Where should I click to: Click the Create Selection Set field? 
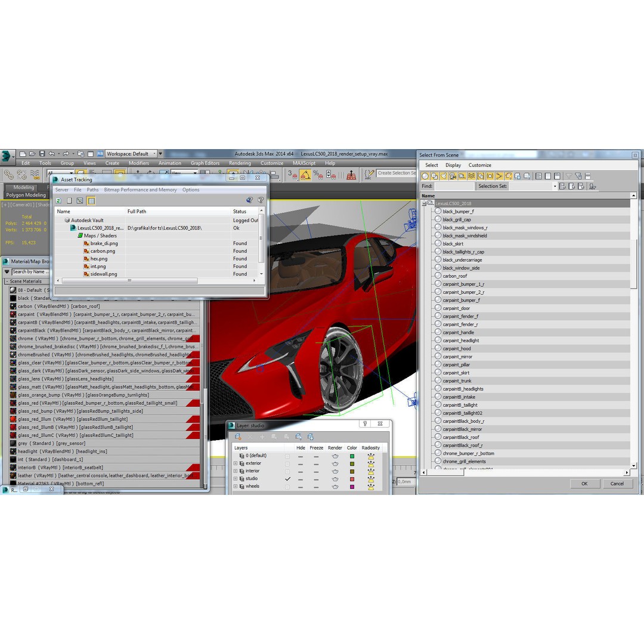[396, 174]
